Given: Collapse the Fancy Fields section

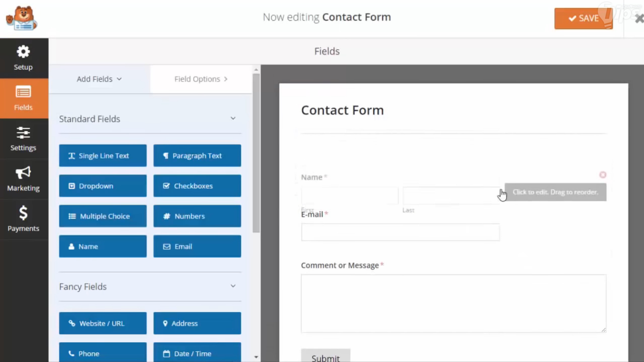Looking at the screenshot, I should click(233, 286).
